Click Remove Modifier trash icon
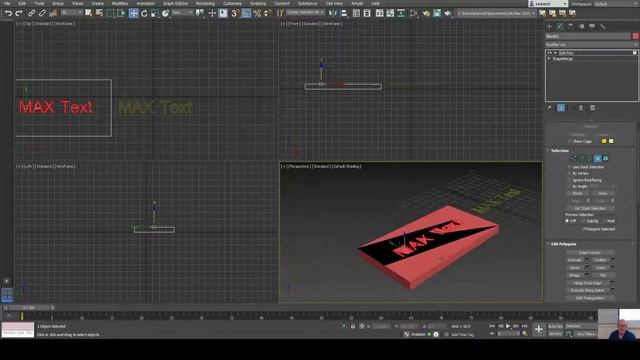Screen dimensions: 640x360 coord(581,108)
